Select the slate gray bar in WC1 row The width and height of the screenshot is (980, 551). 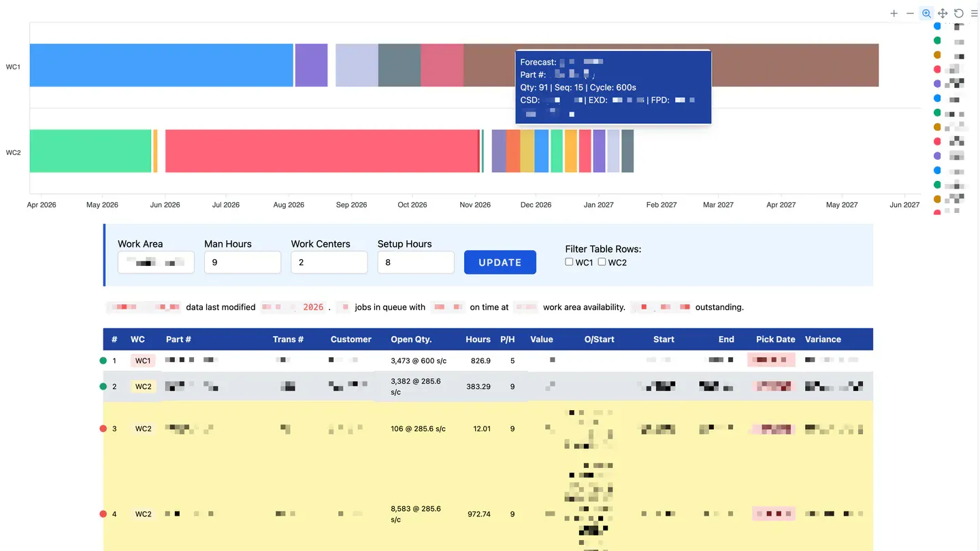[x=399, y=65]
